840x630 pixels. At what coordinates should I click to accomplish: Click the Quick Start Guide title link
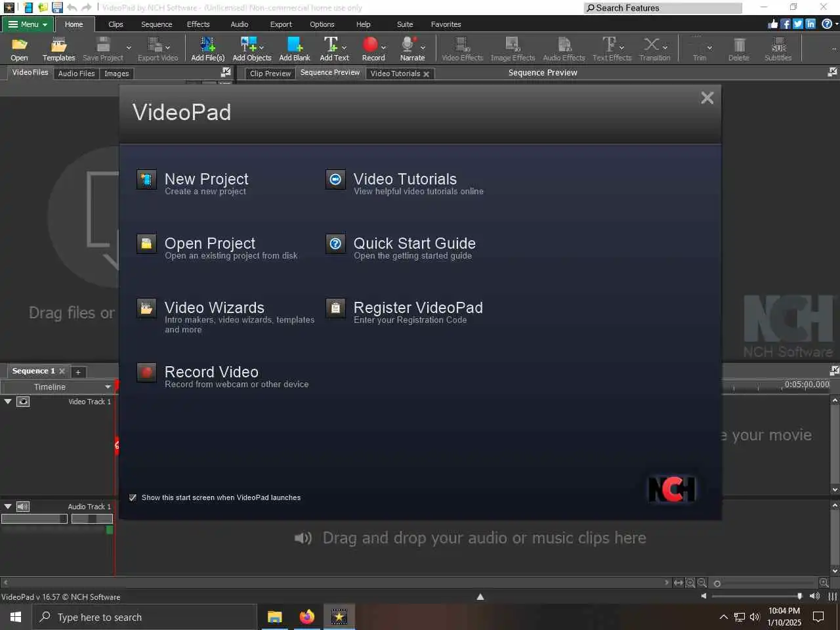pyautogui.click(x=415, y=243)
